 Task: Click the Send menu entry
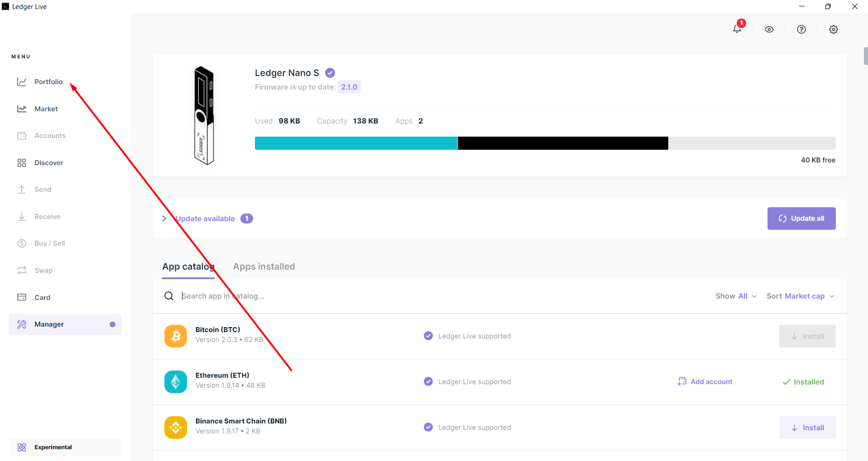click(x=43, y=190)
